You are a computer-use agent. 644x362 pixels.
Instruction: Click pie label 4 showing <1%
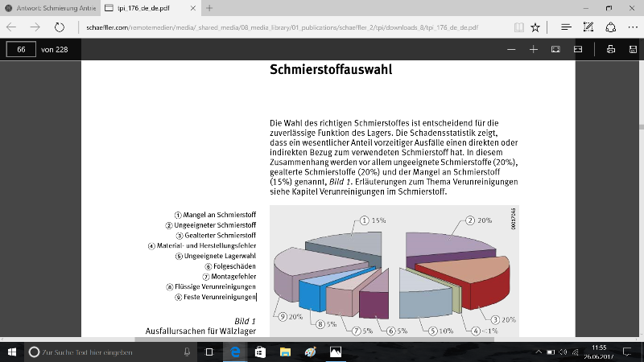tap(485, 331)
